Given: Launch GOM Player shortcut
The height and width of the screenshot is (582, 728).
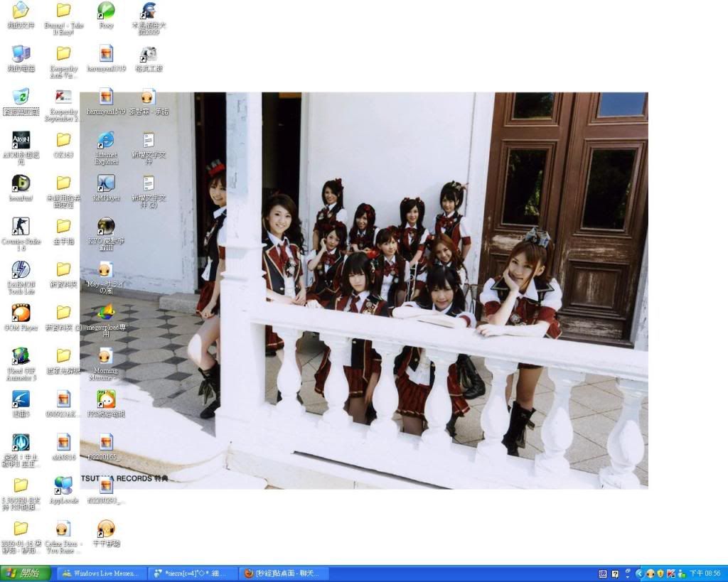Looking at the screenshot, I should point(21,313).
